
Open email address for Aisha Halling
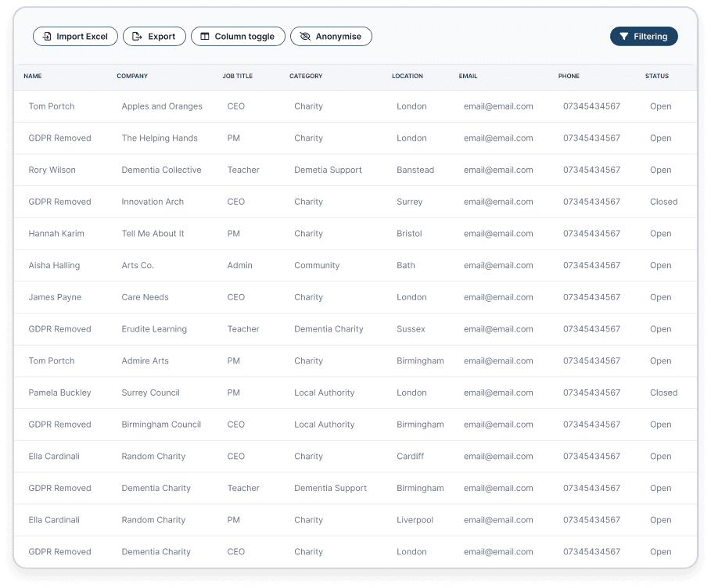coord(498,265)
